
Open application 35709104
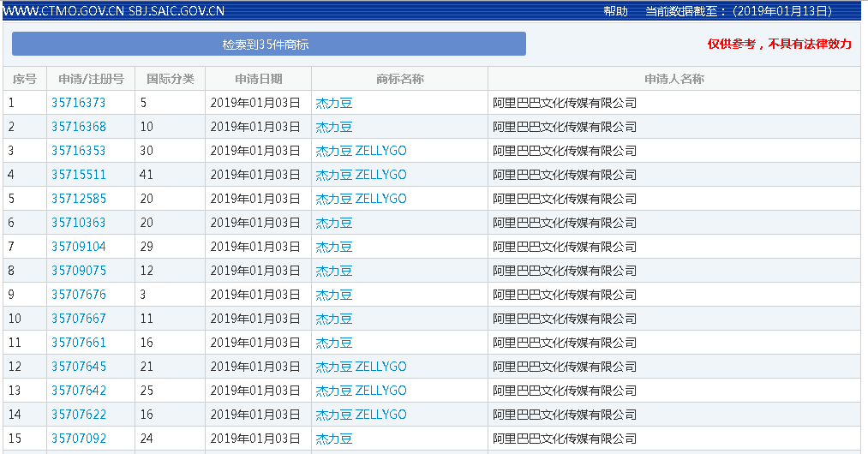pos(79,247)
